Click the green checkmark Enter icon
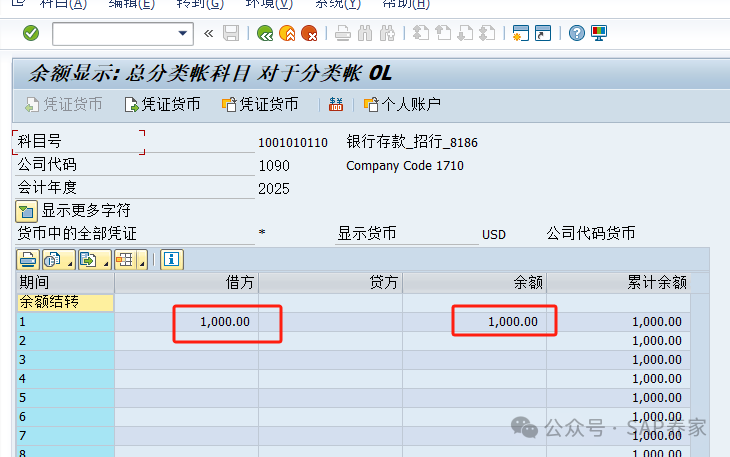730x457 pixels. (x=31, y=34)
